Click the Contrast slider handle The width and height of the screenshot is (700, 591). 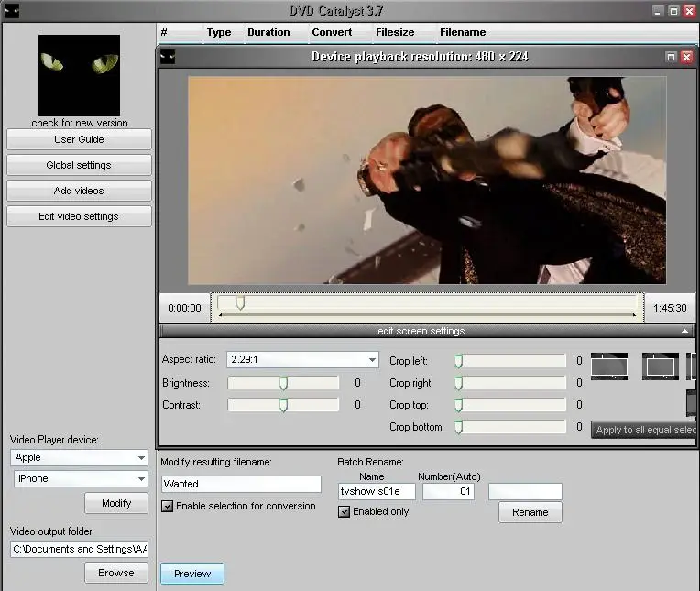283,405
